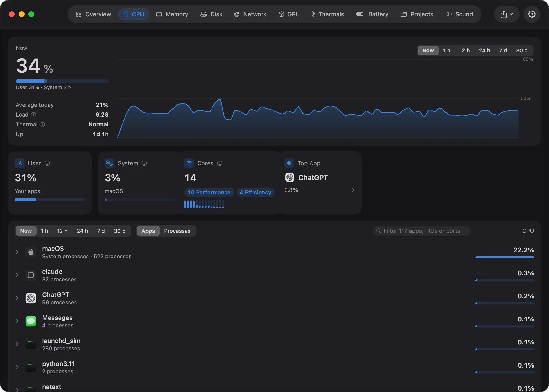
Task: Click the launchd_sim exec icon
Action: pyautogui.click(x=31, y=344)
